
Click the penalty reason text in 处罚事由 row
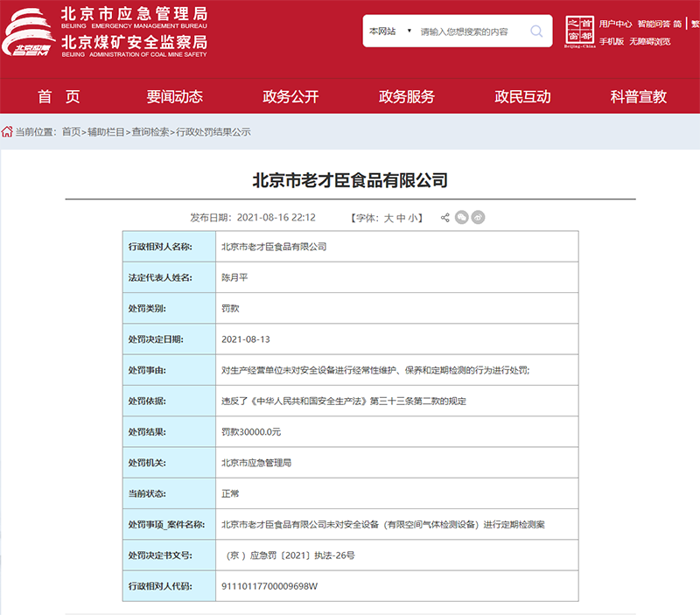375,370
